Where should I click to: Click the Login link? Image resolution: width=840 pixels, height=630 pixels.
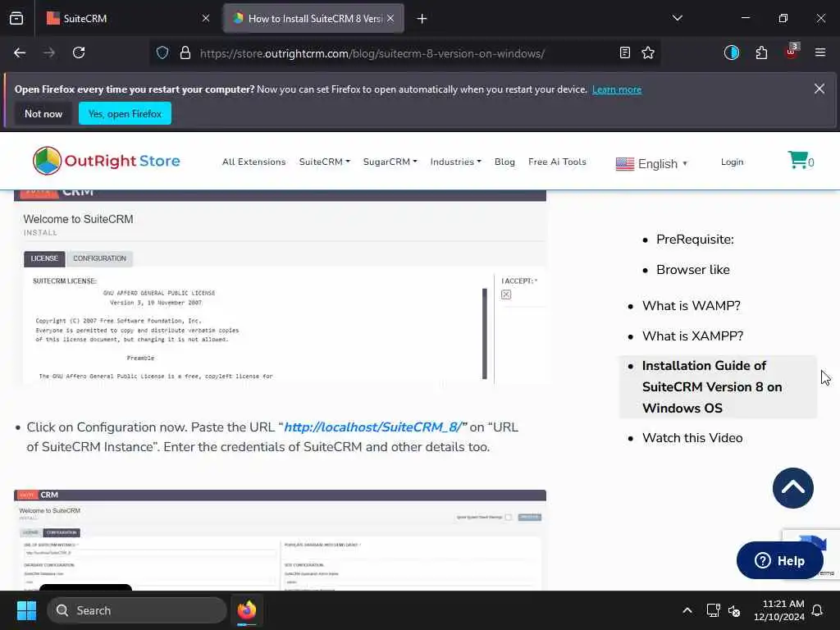pos(732,162)
